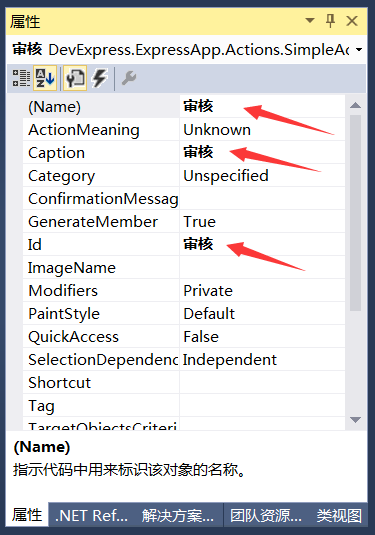The width and height of the screenshot is (375, 535).
Task: Select the ConfirmationMessage property
Action: pos(101,199)
